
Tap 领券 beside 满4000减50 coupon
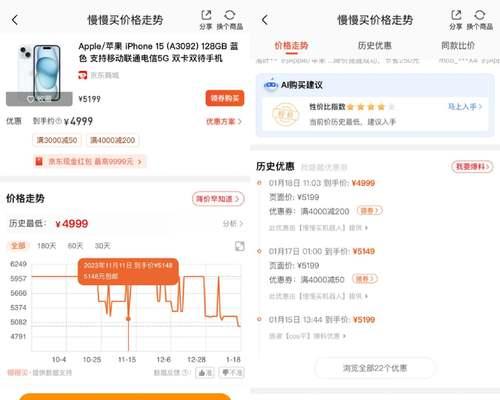365,279
